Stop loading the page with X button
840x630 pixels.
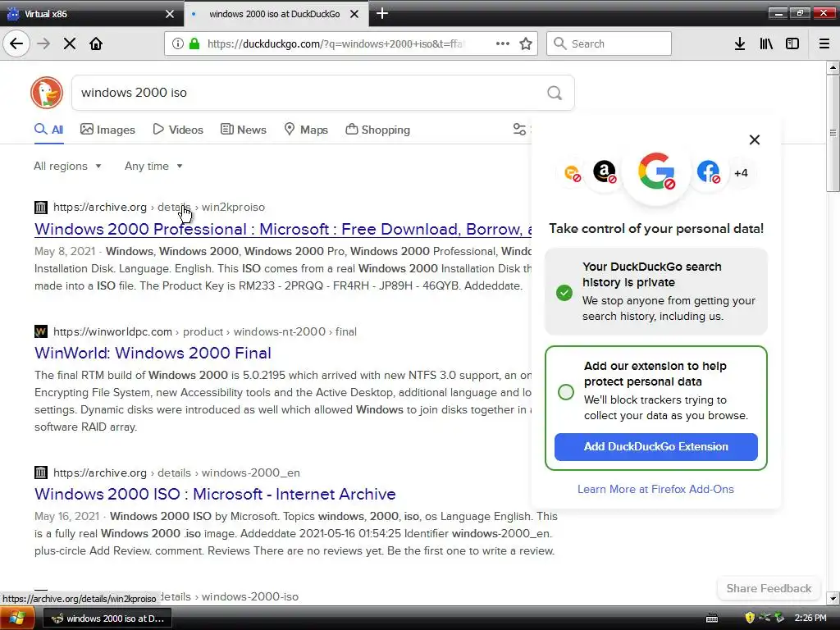(x=70, y=43)
